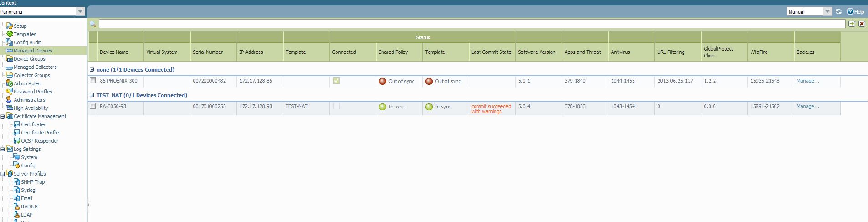Image resolution: width=868 pixels, height=222 pixels.
Task: Collapse Server Profiles tree node
Action: (2, 174)
